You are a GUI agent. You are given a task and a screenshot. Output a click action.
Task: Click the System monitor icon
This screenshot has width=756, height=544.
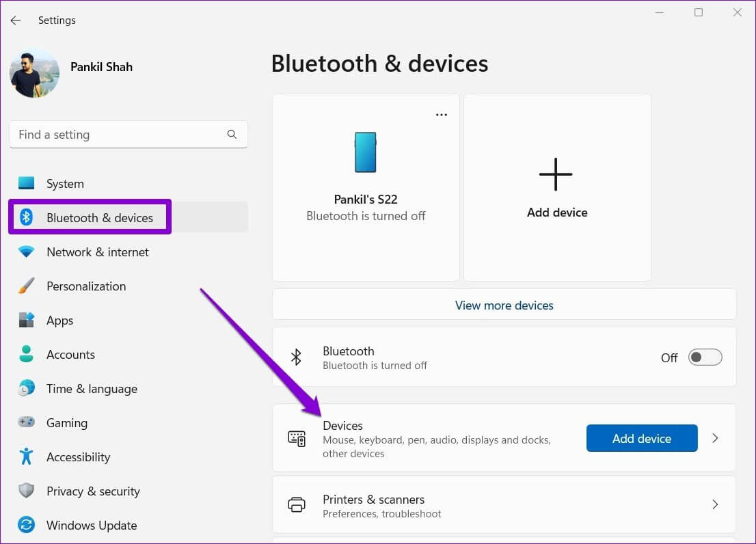(27, 183)
